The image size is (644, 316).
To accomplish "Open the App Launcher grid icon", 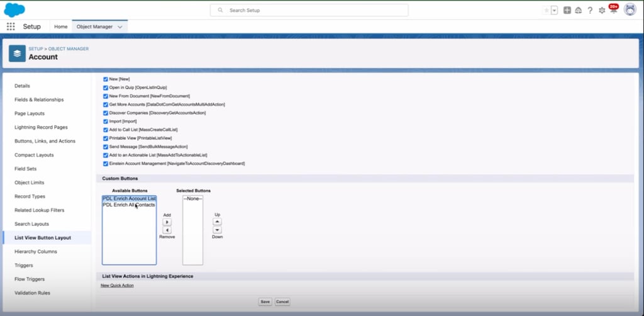I will (x=11, y=26).
